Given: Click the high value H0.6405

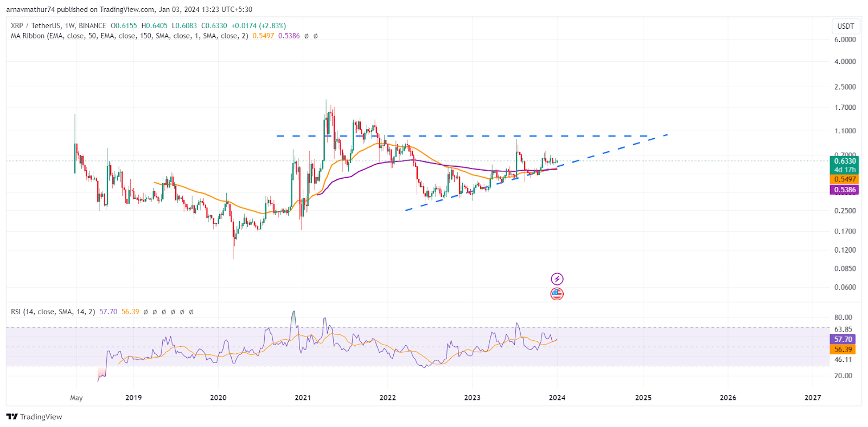Looking at the screenshot, I should pyautogui.click(x=155, y=25).
